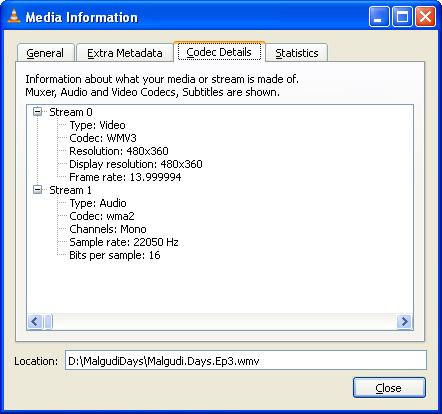The image size is (442, 414).
Task: Click the Location path field
Action: [x=246, y=360]
